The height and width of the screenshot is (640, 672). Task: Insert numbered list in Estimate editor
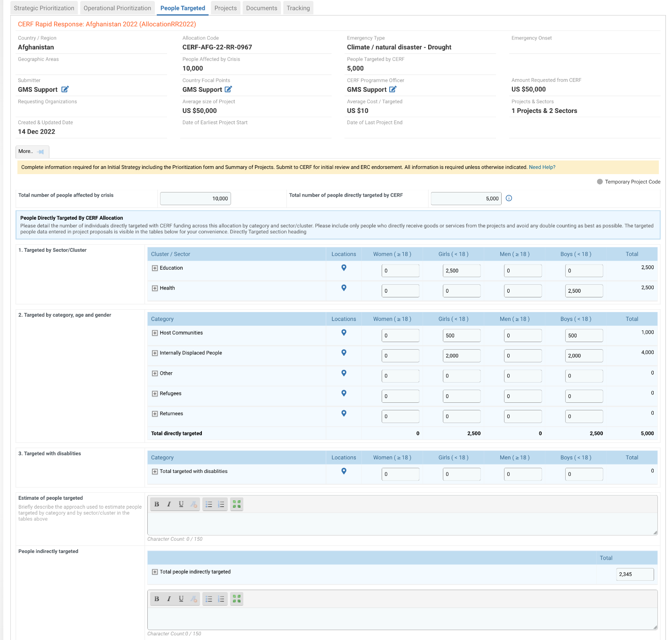[x=221, y=504]
